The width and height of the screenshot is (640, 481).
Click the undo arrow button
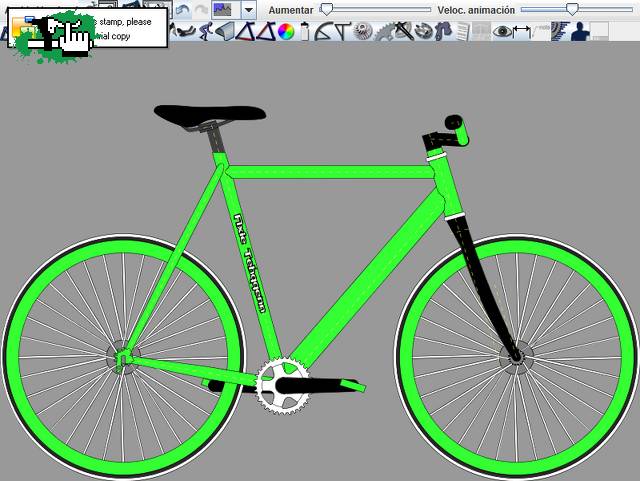point(182,9)
